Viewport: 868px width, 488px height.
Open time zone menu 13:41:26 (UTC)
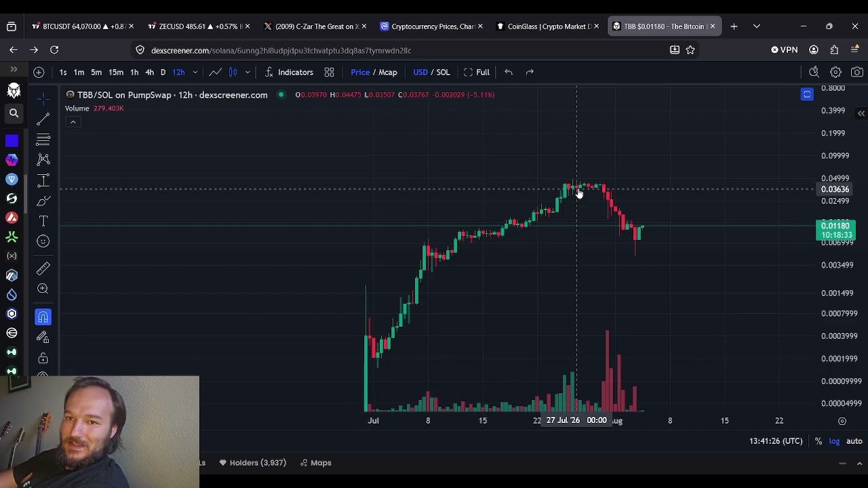coord(776,441)
